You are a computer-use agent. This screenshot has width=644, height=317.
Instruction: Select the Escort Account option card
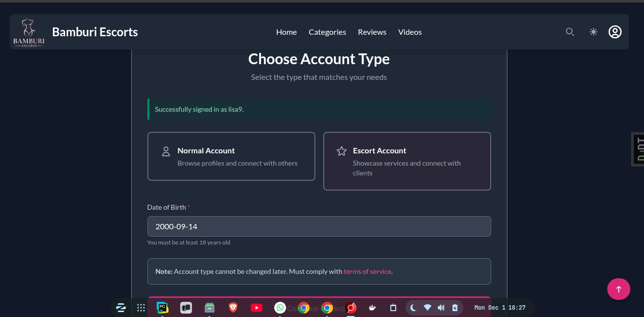[407, 161]
